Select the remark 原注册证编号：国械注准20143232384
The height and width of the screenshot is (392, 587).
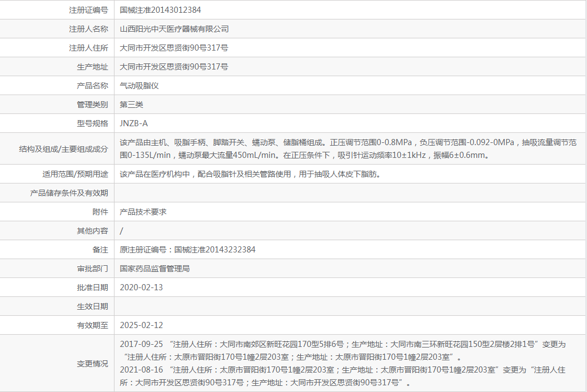click(x=187, y=250)
